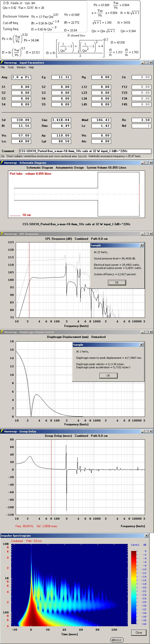This screenshot has width=154, height=644.
Task: Select the Lpt field with value 80,50
Action: [x=61, y=141]
